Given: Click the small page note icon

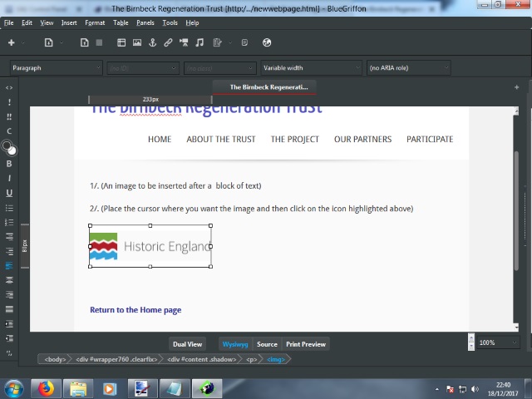Looking at the screenshot, I should coord(244,42).
